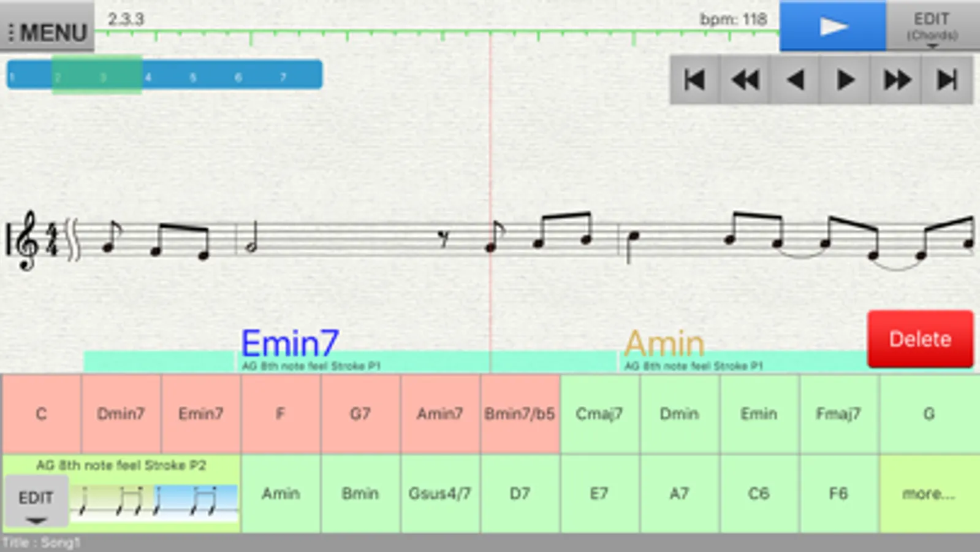Jump to the song start
This screenshot has height=552, width=980.
point(694,80)
